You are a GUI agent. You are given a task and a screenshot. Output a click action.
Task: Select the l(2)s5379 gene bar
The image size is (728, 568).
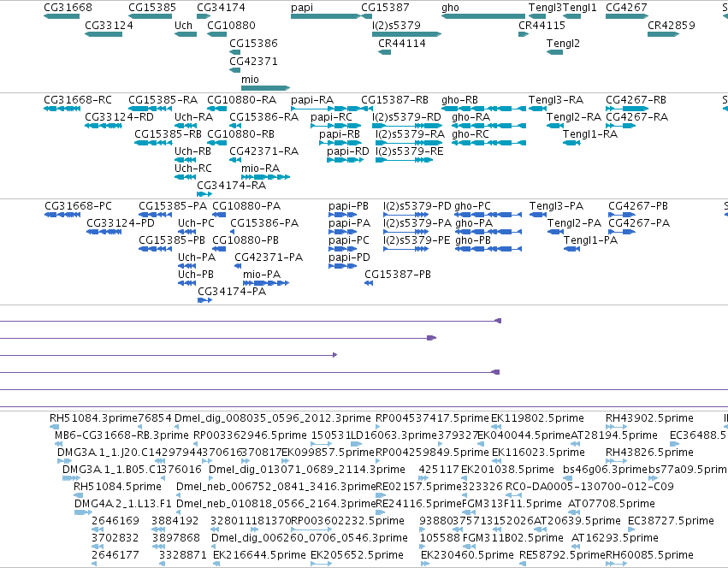[x=406, y=34]
